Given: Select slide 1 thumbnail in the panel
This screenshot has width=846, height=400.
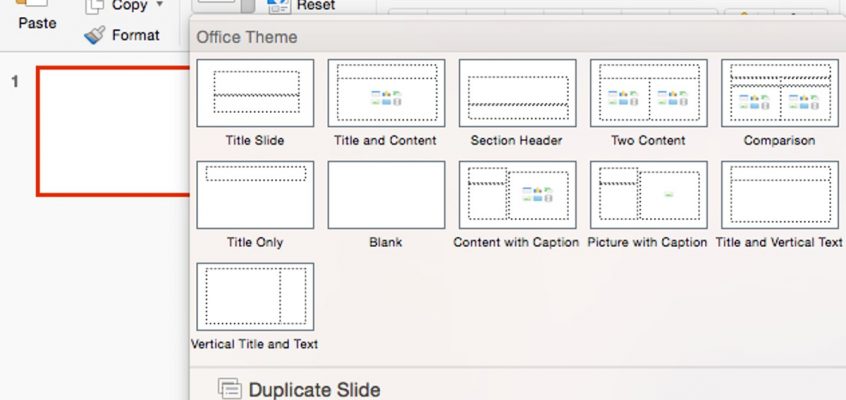Looking at the screenshot, I should [x=114, y=131].
